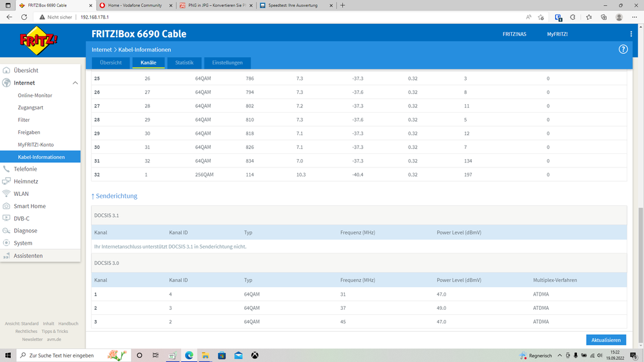The height and width of the screenshot is (362, 644).
Task: Collapse the Internet menu chevron
Action: coord(75,83)
